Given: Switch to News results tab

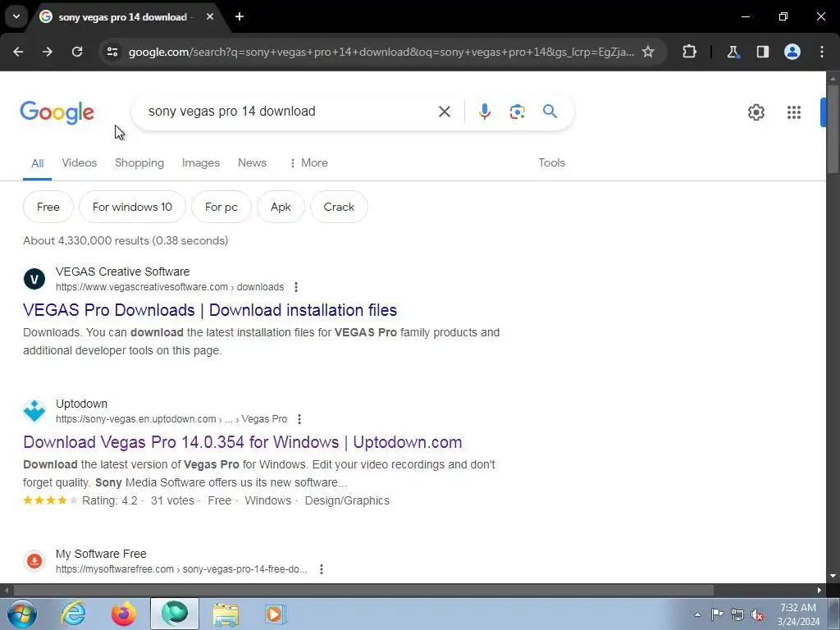Looking at the screenshot, I should pos(253,163).
